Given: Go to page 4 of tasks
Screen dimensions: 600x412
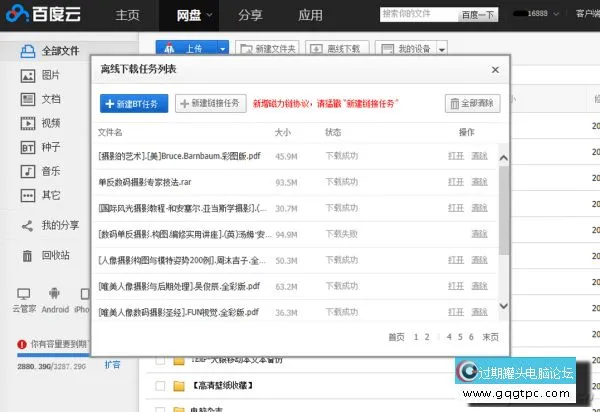Looking at the screenshot, I should point(449,337).
